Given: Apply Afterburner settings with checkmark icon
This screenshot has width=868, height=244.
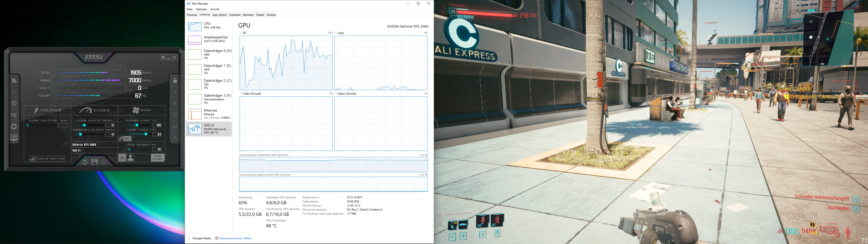Looking at the screenshot, I should (x=104, y=162).
